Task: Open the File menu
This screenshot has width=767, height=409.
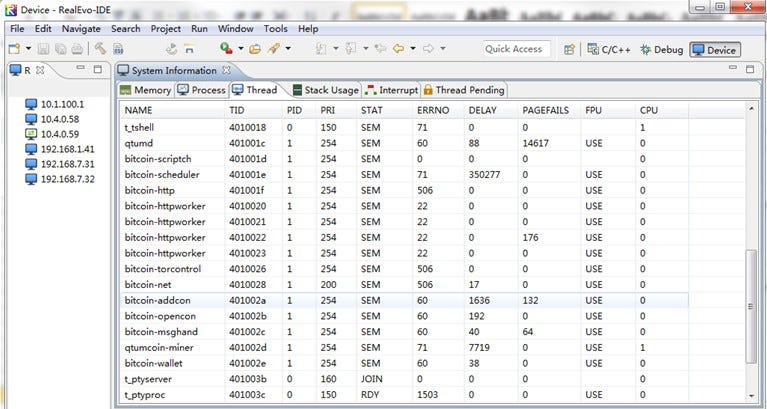Action: click(x=17, y=29)
